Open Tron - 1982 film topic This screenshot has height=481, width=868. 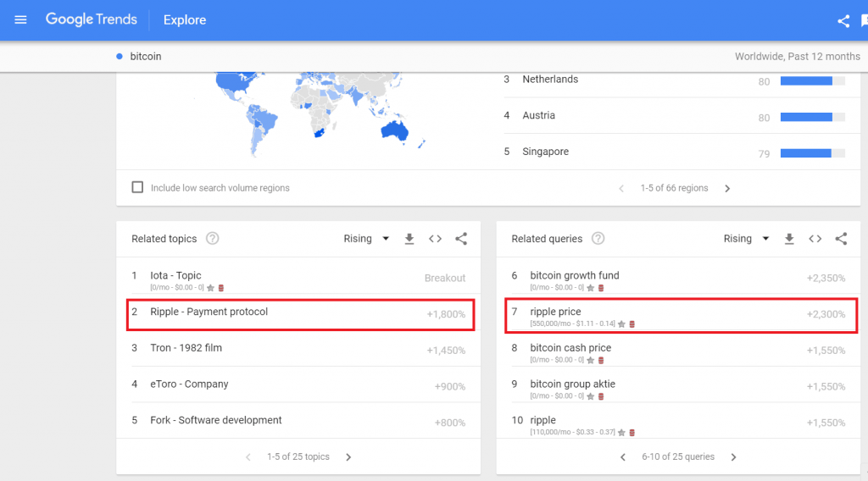(x=186, y=348)
